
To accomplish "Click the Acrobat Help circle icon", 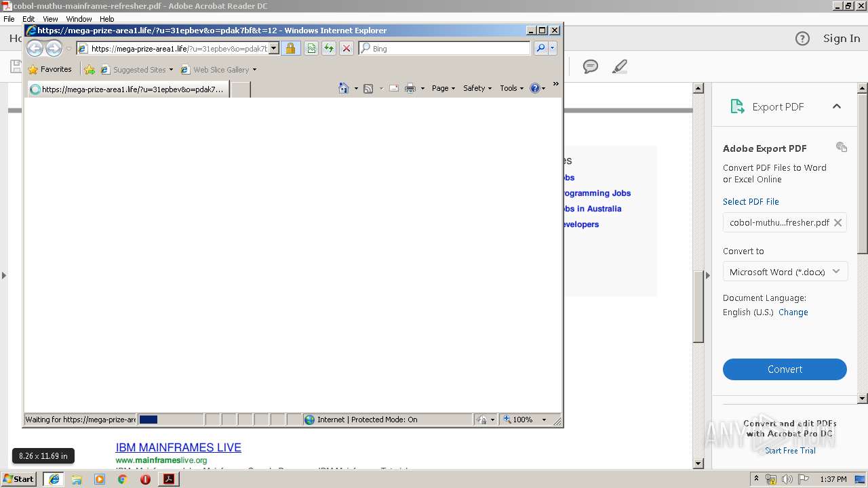I will tap(802, 39).
